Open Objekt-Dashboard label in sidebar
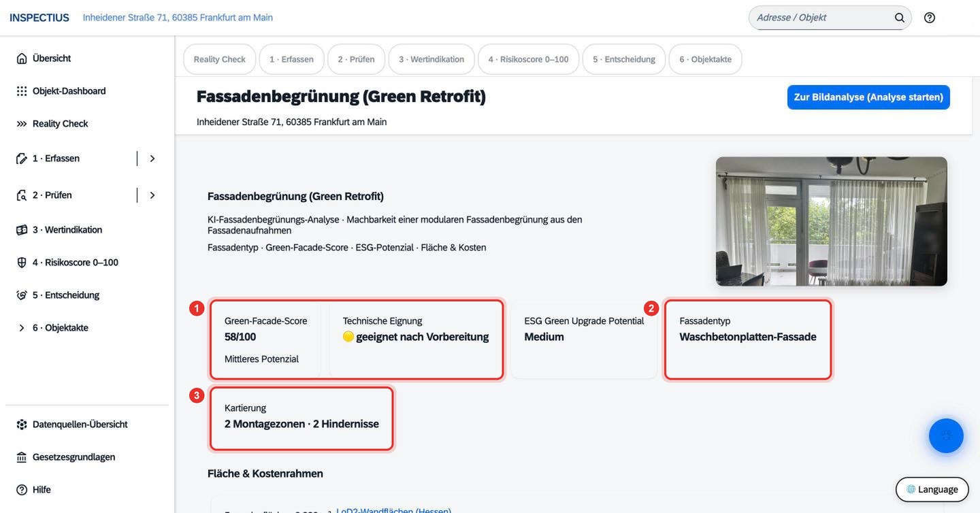 (69, 91)
